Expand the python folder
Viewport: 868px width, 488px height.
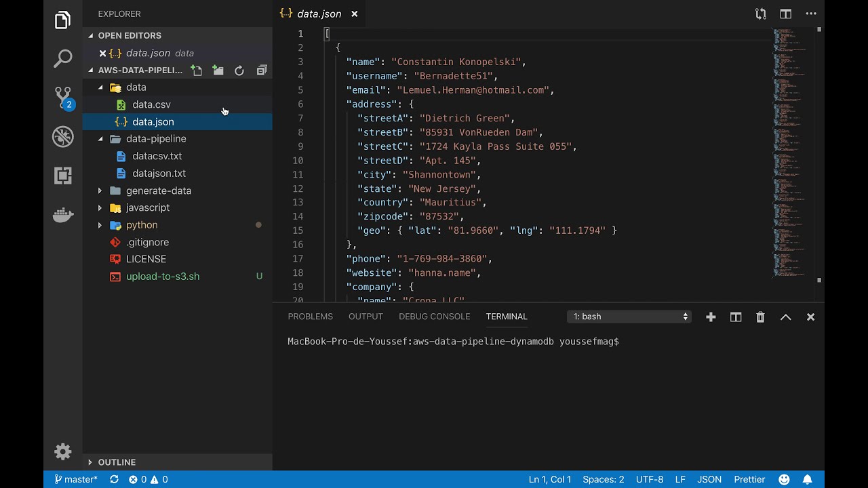pos(100,225)
